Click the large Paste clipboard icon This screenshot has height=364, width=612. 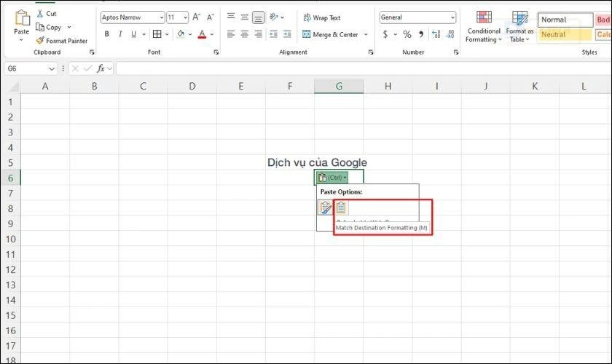(x=22, y=18)
